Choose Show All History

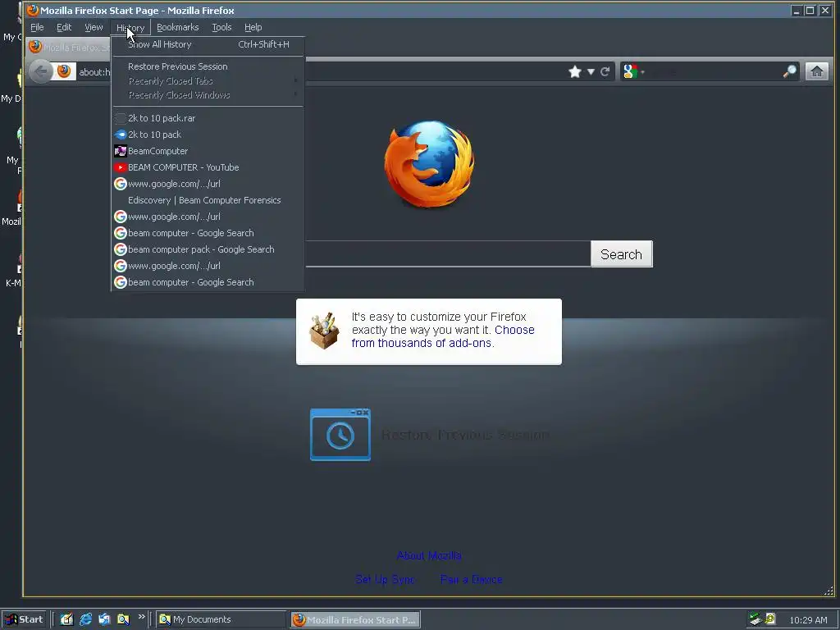point(208,44)
